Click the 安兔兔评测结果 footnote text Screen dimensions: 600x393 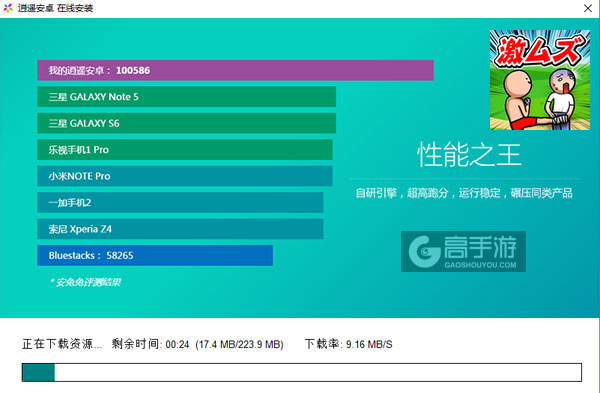coord(85,282)
